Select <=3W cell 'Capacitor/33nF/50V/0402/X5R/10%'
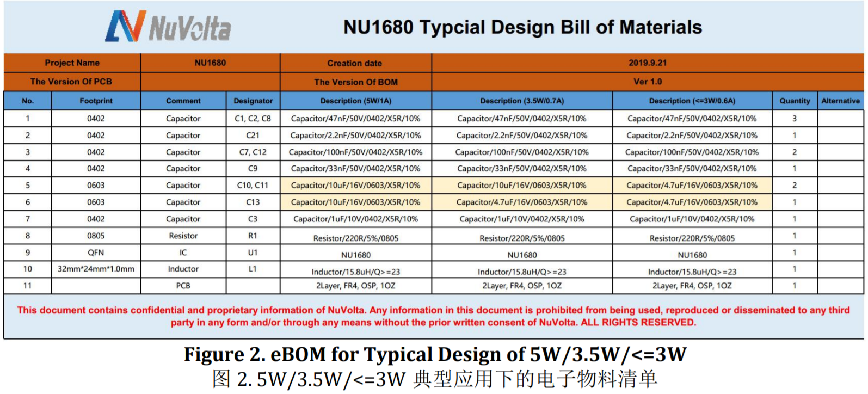 click(692, 168)
